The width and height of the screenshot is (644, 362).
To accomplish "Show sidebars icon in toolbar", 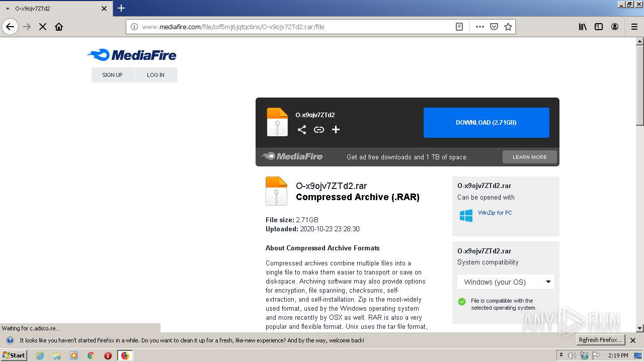I will (x=599, y=27).
